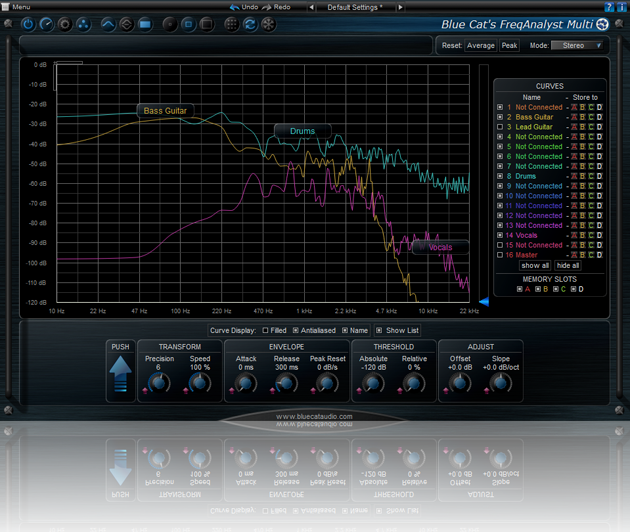
Task: Open the Mode Stereo dropdown
Action: [x=577, y=45]
